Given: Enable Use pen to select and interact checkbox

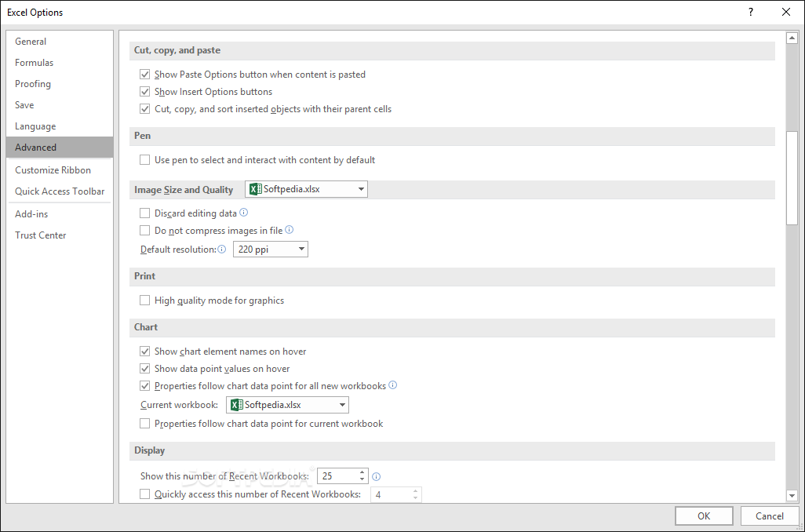Looking at the screenshot, I should (145, 160).
